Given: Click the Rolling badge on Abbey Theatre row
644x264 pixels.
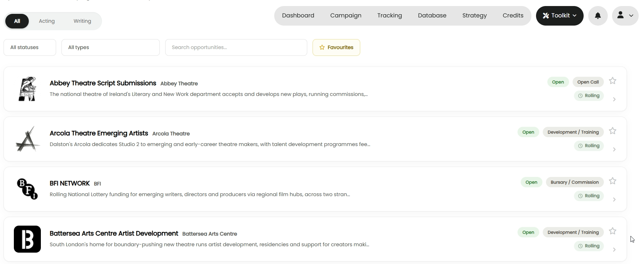Looking at the screenshot, I should (589, 96).
